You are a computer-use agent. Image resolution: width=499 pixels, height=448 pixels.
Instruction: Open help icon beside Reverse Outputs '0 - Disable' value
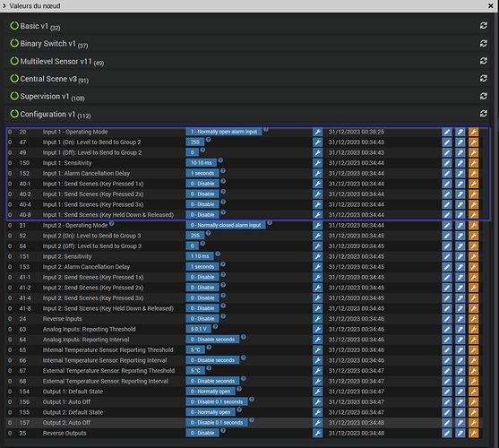[x=223, y=430]
